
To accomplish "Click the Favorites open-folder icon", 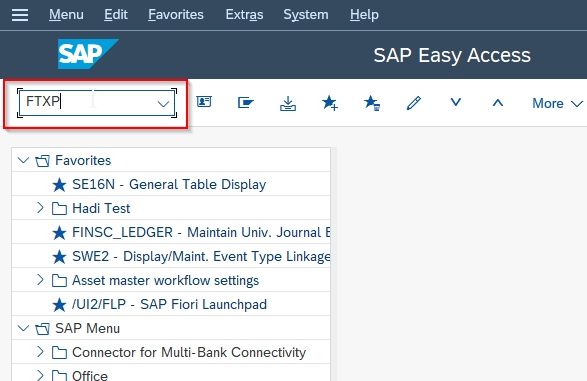I will coord(42,161).
